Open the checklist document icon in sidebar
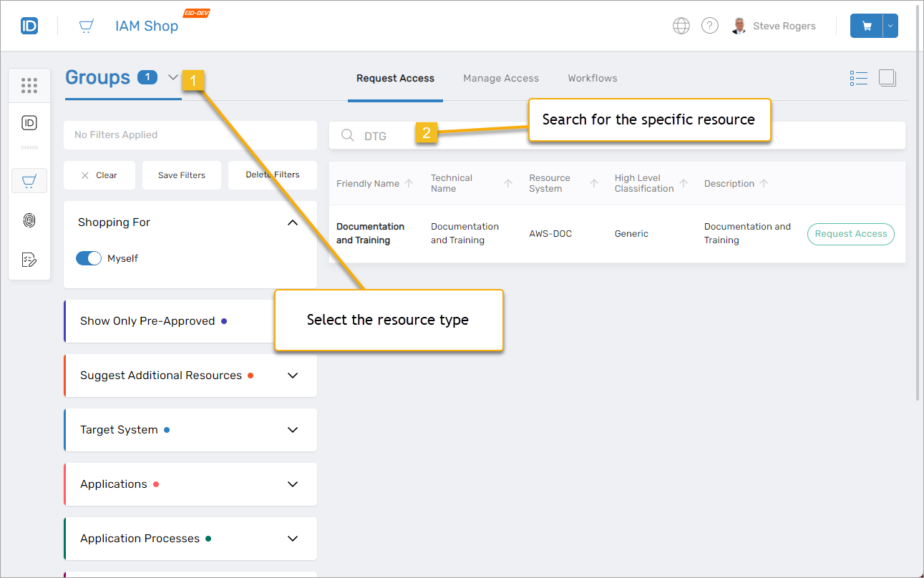The height and width of the screenshot is (578, 924). 29,259
